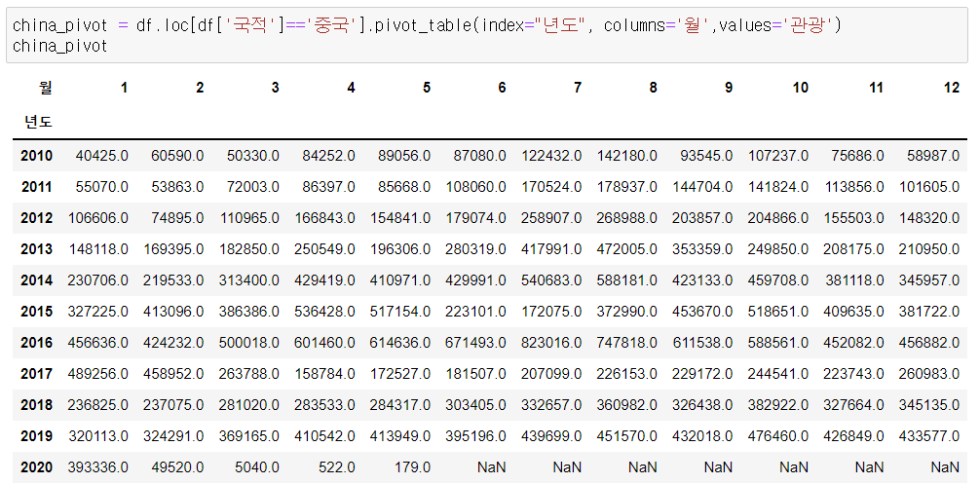Screen dimensions: 980x484
Task: Select column header 11
Action: click(876, 88)
